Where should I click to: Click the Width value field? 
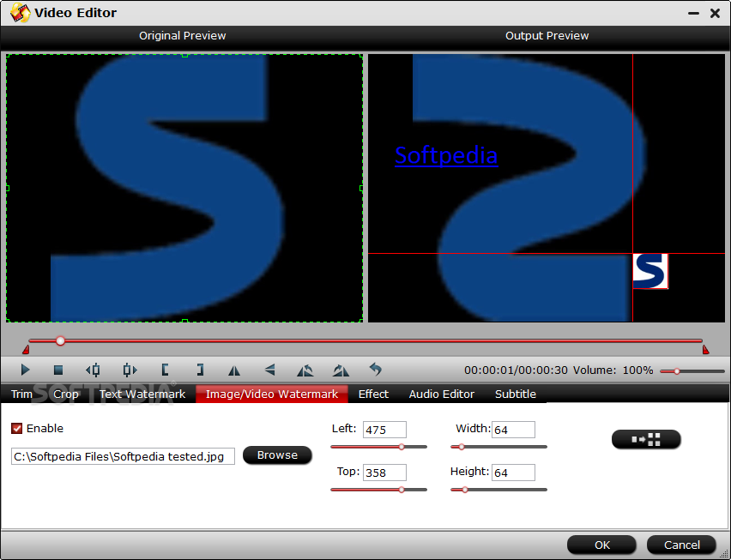[513, 430]
